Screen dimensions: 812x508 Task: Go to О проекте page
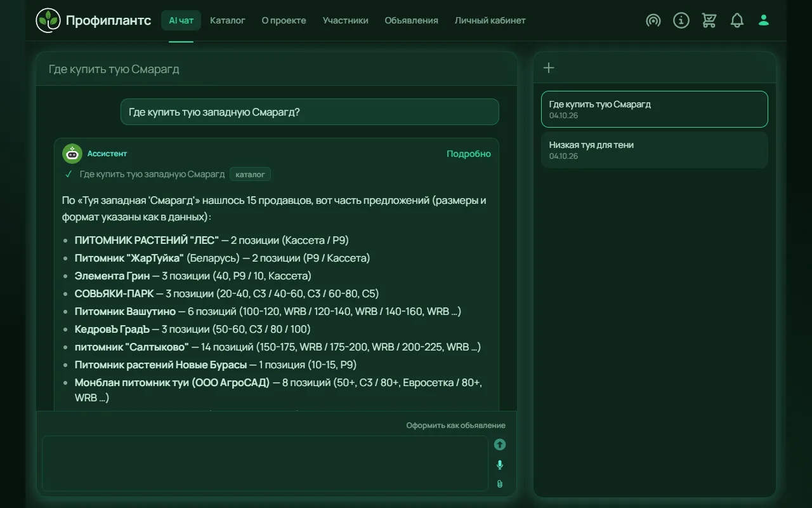[x=284, y=20]
